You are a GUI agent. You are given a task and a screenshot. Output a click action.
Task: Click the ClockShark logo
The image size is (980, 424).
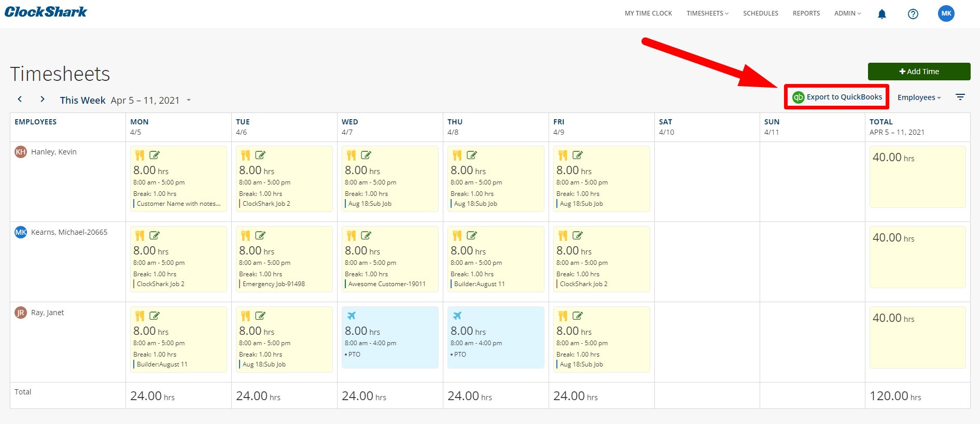point(46,12)
